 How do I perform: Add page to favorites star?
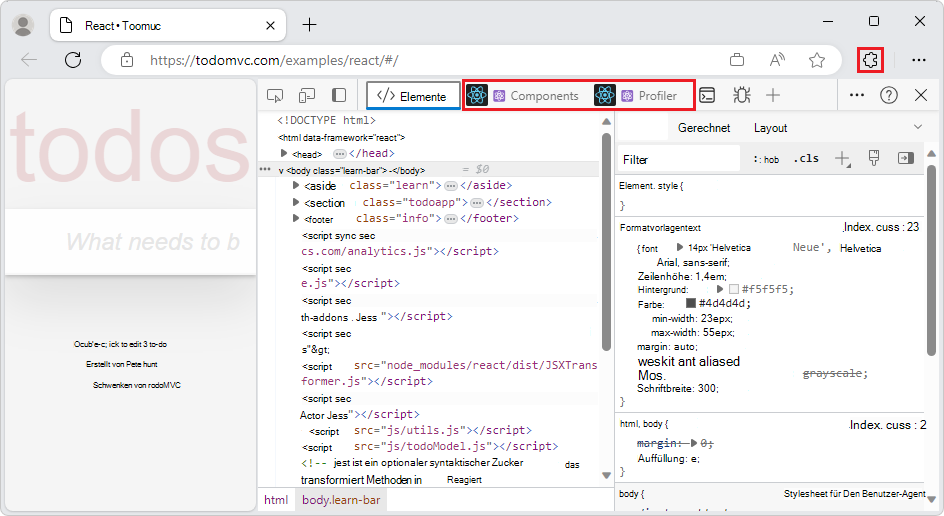coord(816,60)
